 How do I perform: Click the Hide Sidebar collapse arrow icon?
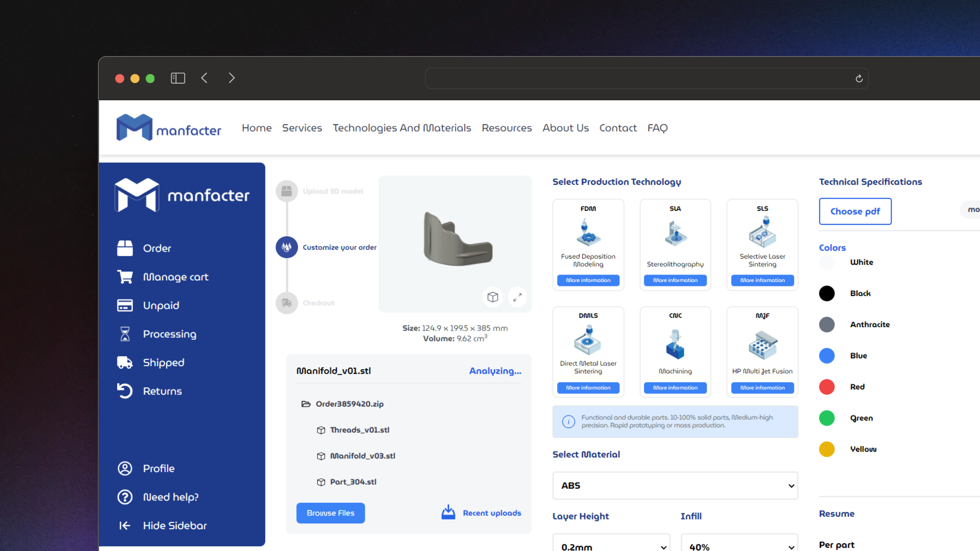point(125,525)
